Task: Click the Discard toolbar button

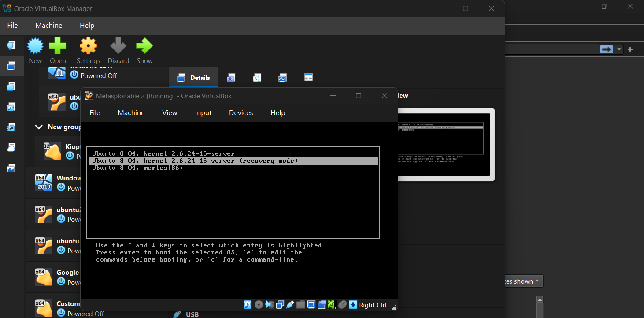Action: (118, 46)
